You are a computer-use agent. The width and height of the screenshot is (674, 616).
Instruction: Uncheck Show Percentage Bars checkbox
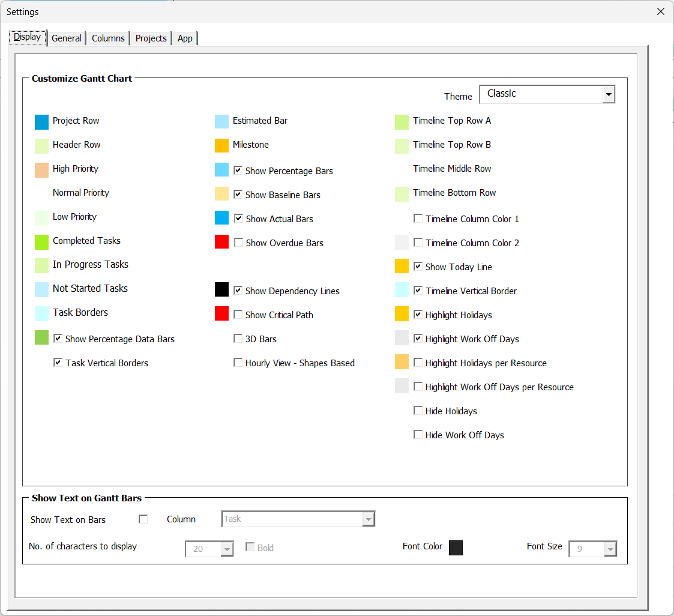238,171
